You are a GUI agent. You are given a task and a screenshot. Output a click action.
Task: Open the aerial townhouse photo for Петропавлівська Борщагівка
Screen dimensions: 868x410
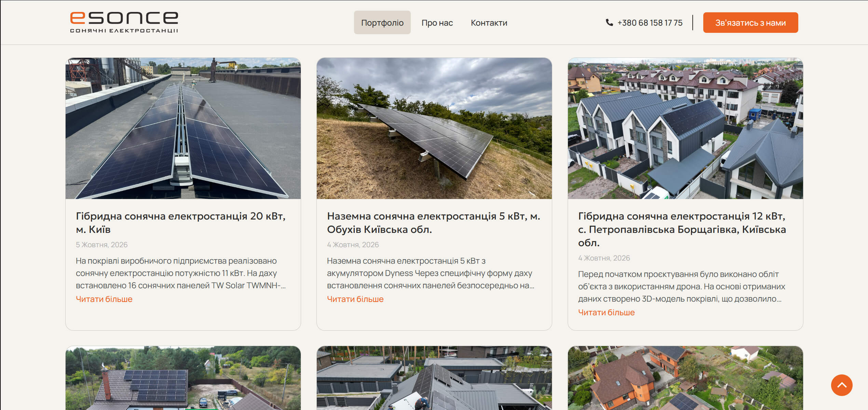coord(685,128)
